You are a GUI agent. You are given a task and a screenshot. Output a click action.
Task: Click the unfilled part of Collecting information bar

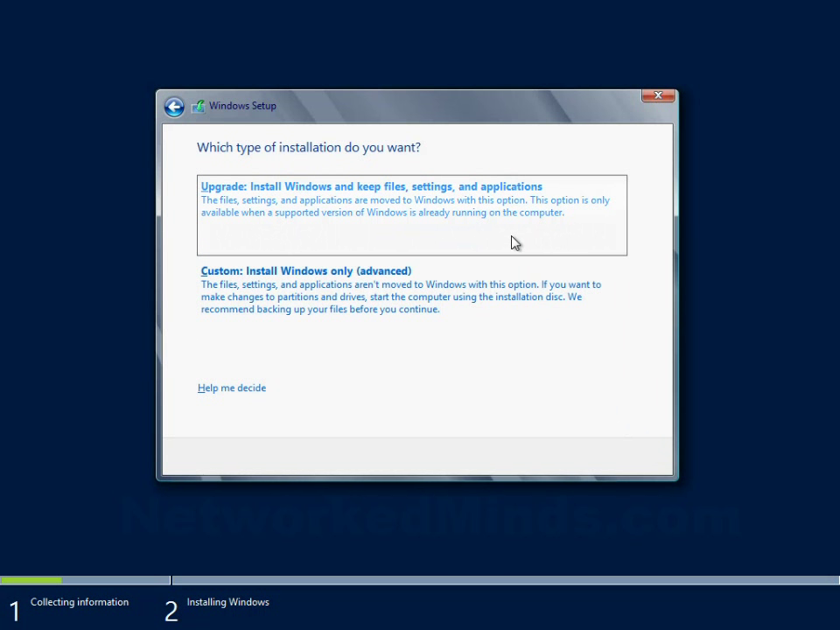tap(115, 580)
